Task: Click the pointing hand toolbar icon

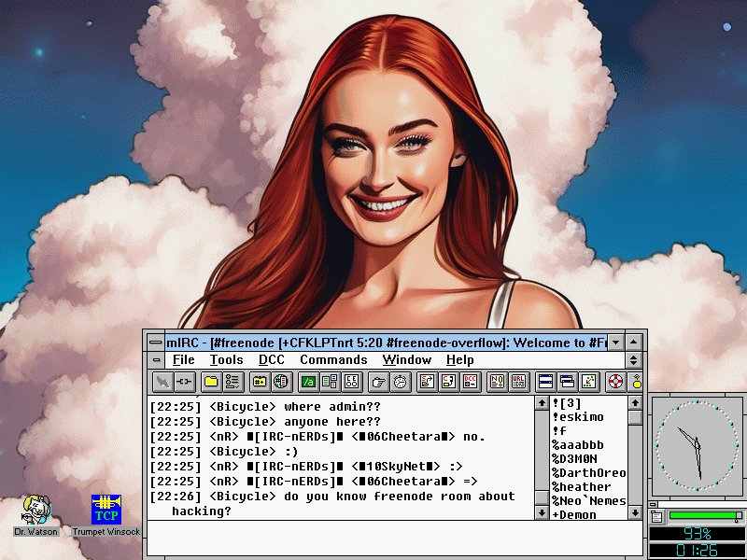Action: click(378, 381)
